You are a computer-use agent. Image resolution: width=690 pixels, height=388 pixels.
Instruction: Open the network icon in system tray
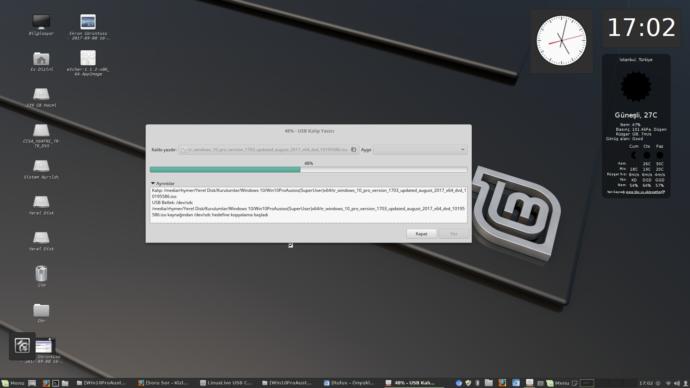click(668, 383)
